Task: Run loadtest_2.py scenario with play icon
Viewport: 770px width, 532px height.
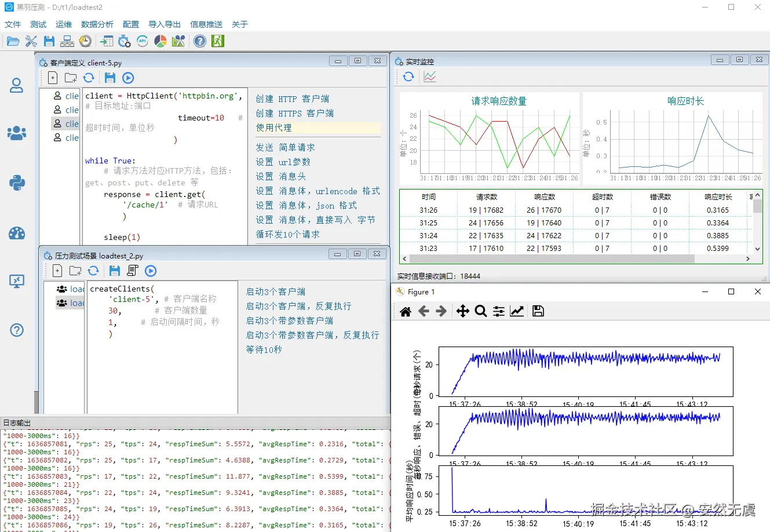Action: coord(151,271)
